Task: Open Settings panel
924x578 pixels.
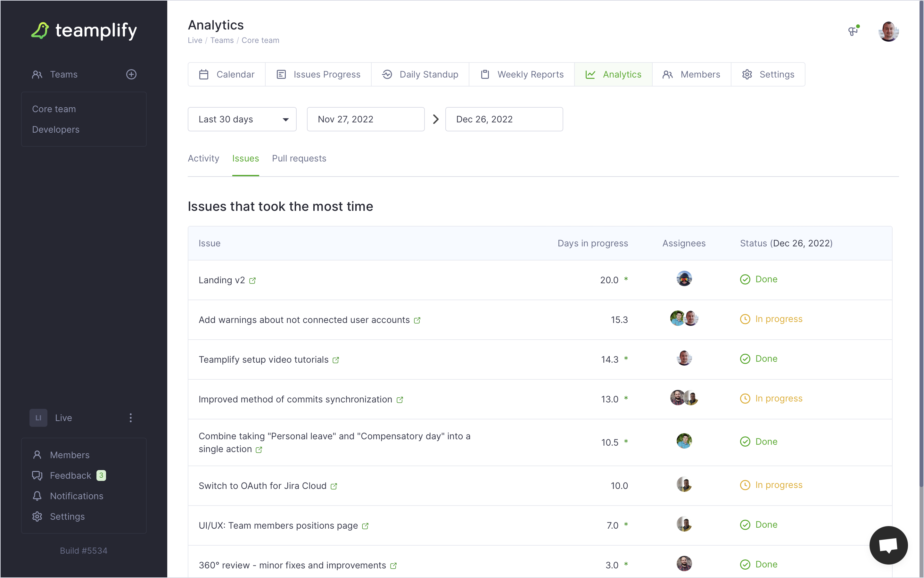Action: (768, 75)
